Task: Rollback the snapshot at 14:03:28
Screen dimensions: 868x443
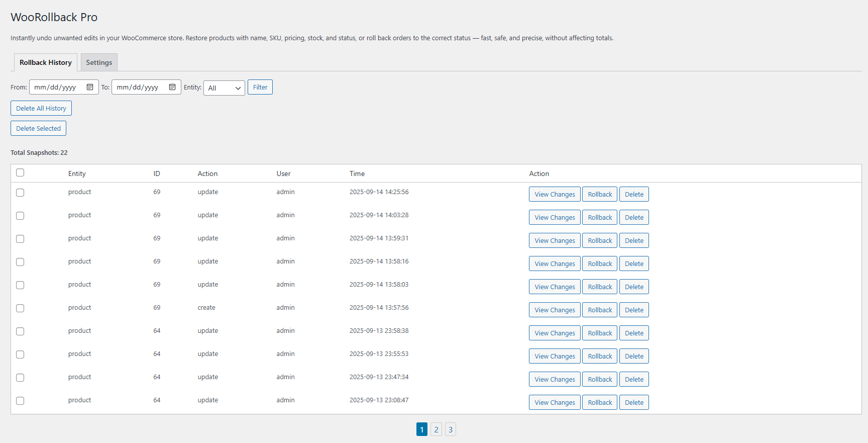Action: [x=600, y=217]
